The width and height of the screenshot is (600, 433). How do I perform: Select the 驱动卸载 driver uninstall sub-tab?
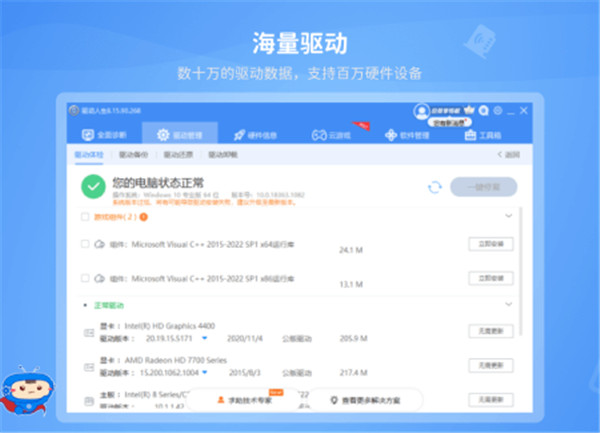tap(223, 155)
